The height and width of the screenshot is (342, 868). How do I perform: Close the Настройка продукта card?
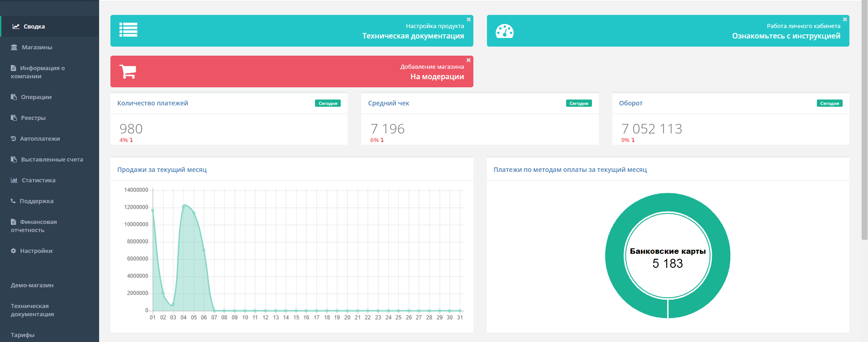coord(469,19)
